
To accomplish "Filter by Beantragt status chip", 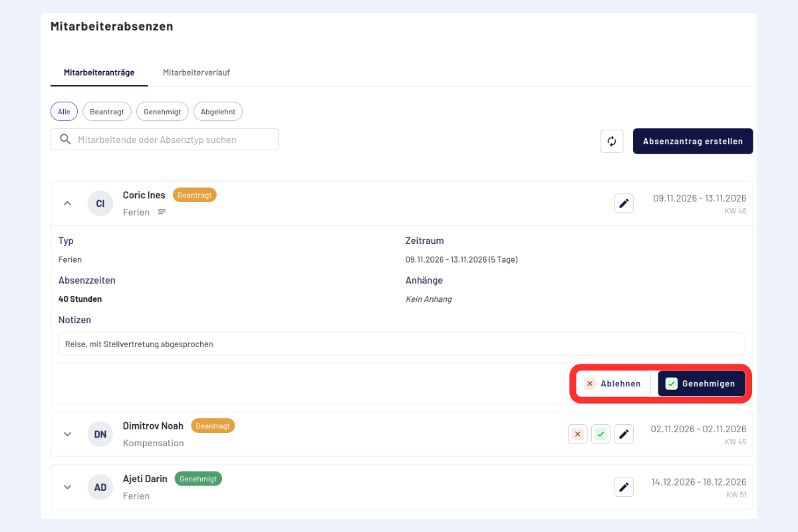I will pyautogui.click(x=107, y=112).
